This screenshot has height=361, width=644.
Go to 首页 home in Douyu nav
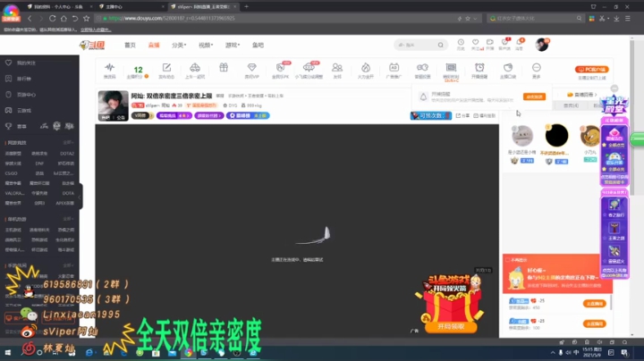click(130, 45)
